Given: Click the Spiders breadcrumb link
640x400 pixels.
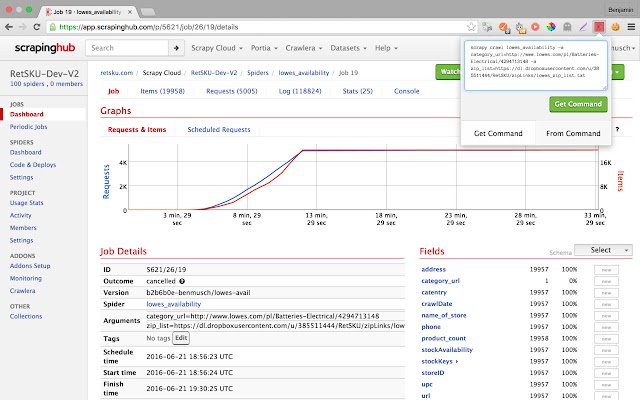Looking at the screenshot, I should tap(258, 73).
